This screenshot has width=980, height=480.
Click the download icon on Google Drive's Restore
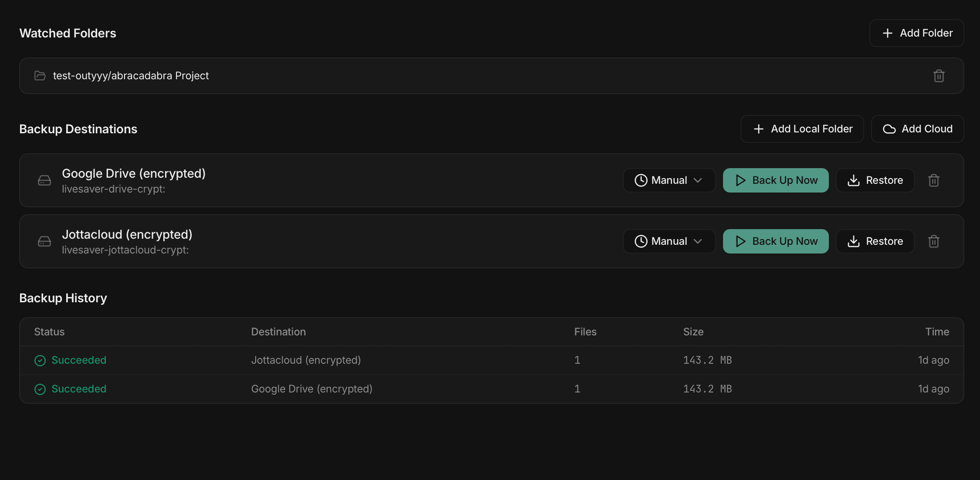[852, 180]
